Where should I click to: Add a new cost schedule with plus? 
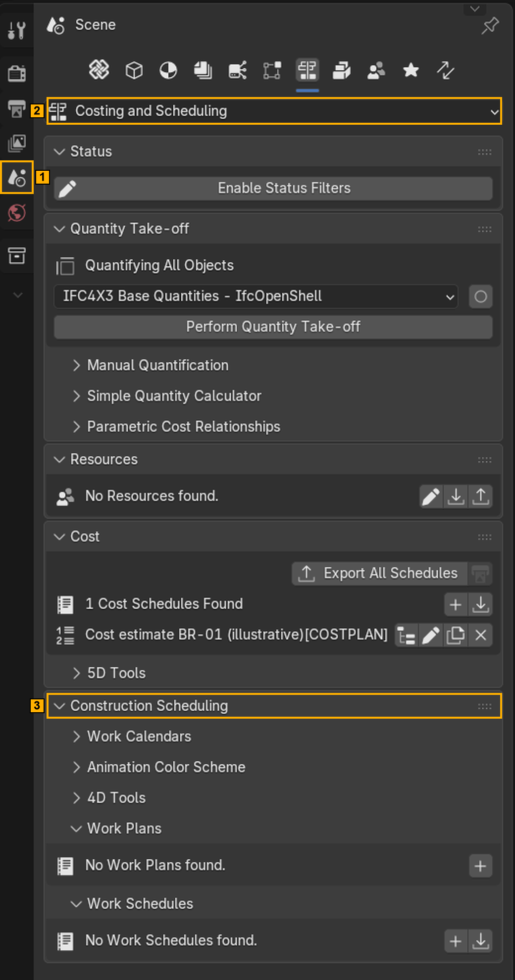click(456, 604)
